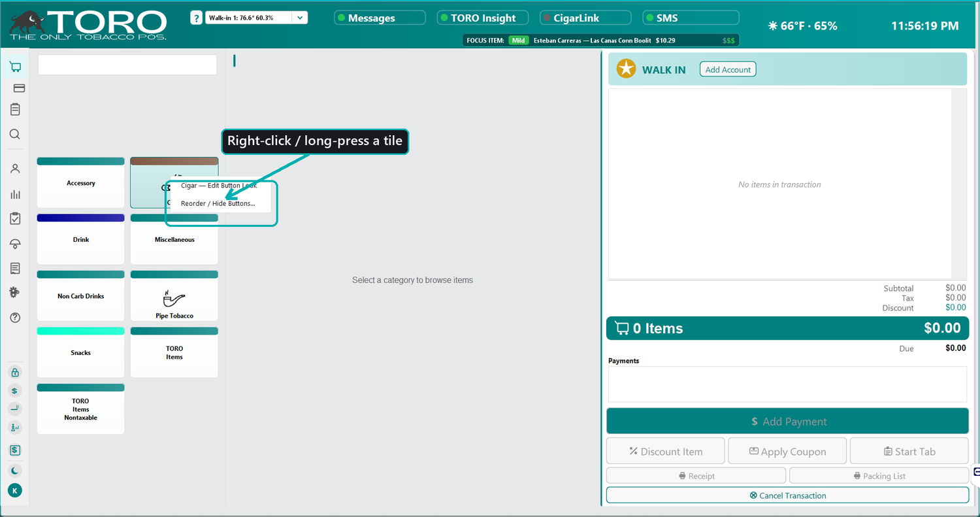Click the 0 Items total bar
980x517 pixels.
[787, 328]
